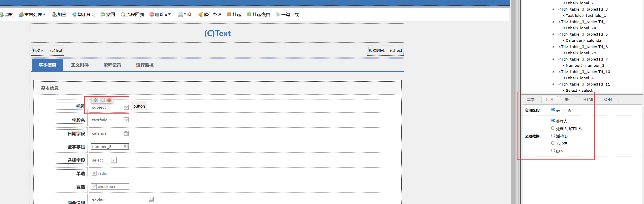Screen dimensions: 644x204
Task: Click the move handle icon above subject field
Action: pos(95,100)
